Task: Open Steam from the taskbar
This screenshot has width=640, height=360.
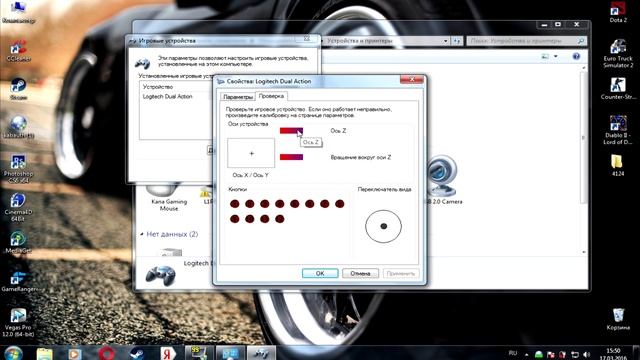Action: (136, 353)
